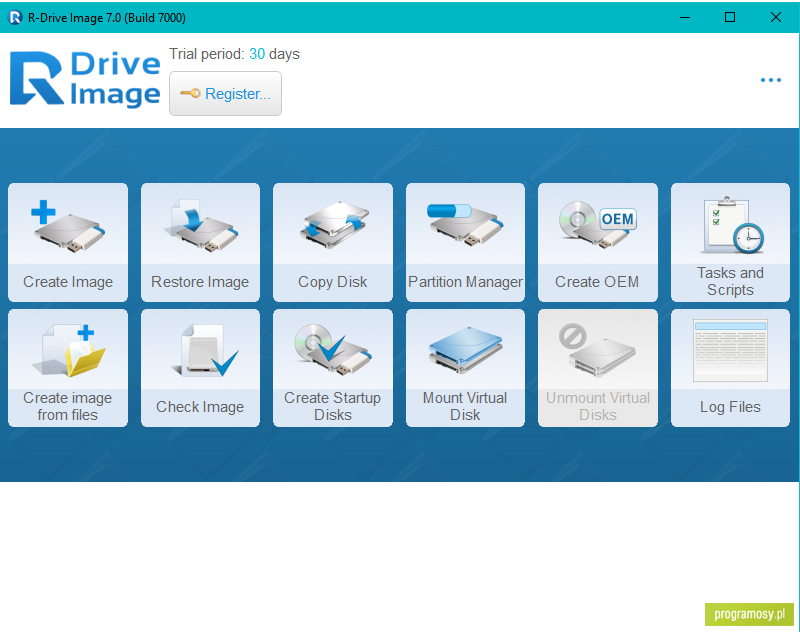Click the Register... button
The image size is (800, 632).
coord(226,93)
